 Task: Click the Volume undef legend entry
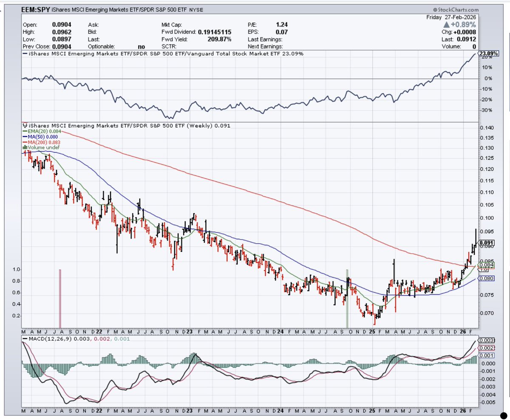coord(40,147)
